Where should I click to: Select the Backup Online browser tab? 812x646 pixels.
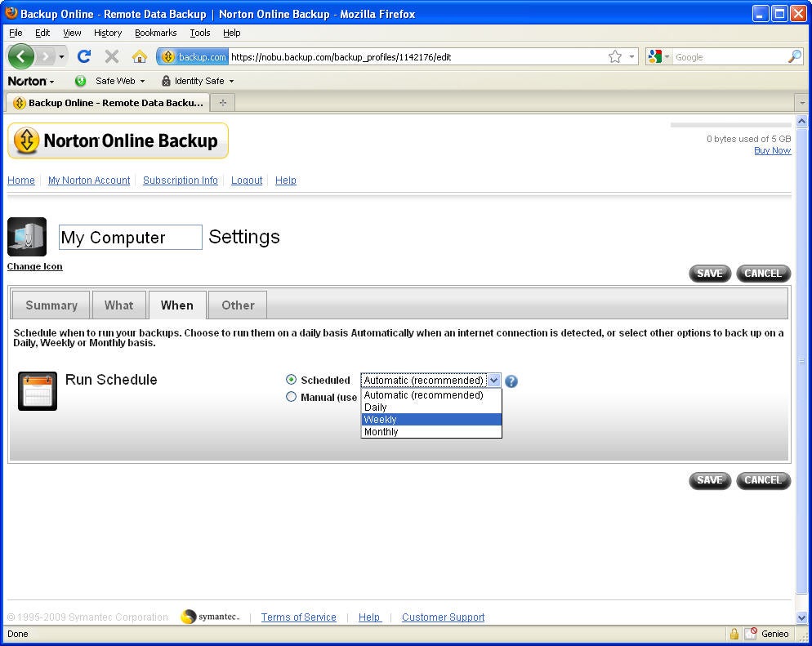coord(108,102)
